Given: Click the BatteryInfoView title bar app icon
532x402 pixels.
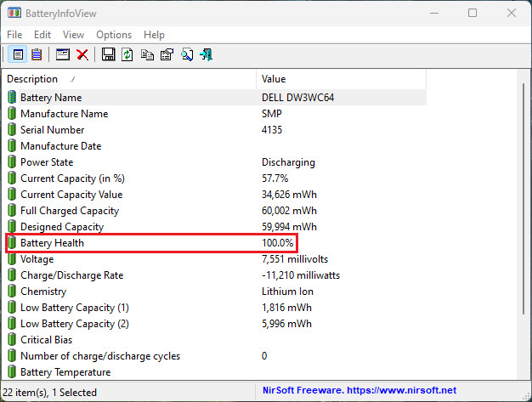Looking at the screenshot, I should pyautogui.click(x=14, y=14).
